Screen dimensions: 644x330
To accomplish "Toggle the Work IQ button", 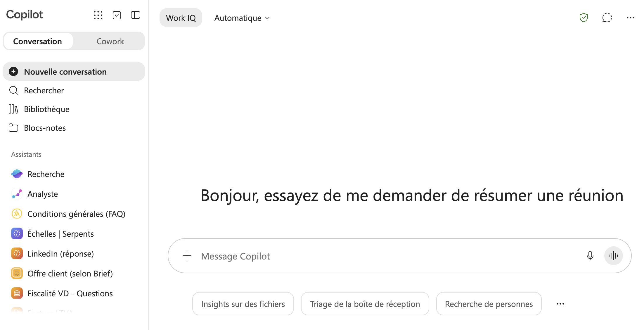I will tap(181, 18).
